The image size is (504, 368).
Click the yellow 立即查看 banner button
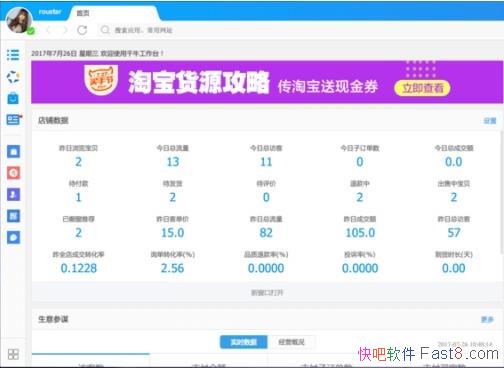422,88
